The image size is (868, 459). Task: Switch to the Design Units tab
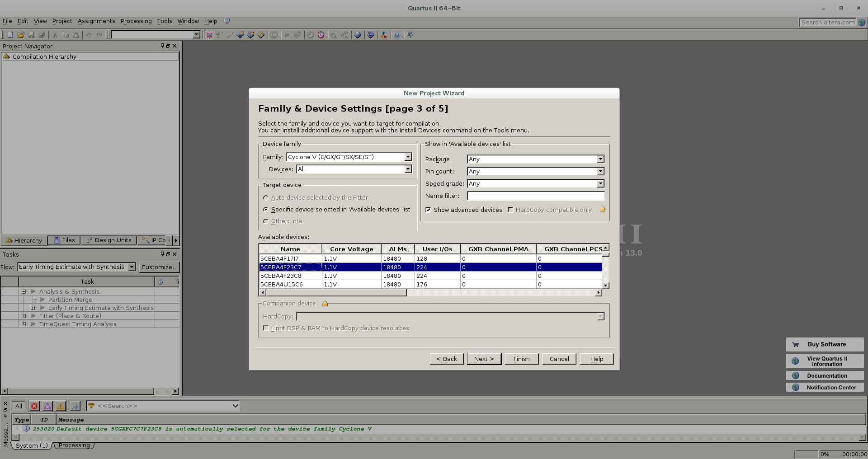[x=109, y=240]
